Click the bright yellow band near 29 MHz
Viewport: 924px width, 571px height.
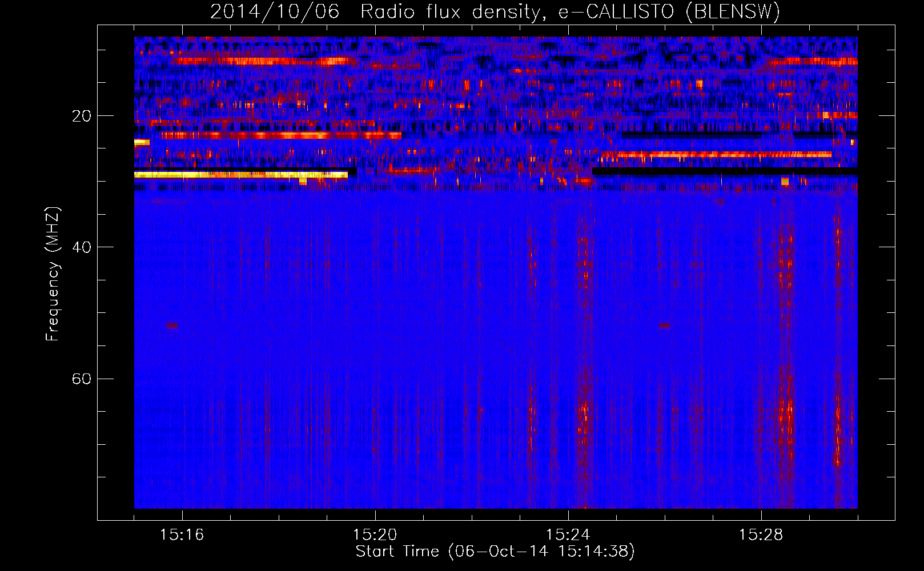tap(240, 175)
